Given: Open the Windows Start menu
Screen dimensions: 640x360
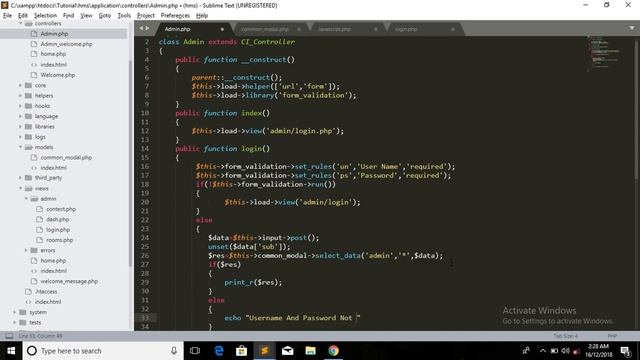Looking at the screenshot, I should tap(11, 351).
